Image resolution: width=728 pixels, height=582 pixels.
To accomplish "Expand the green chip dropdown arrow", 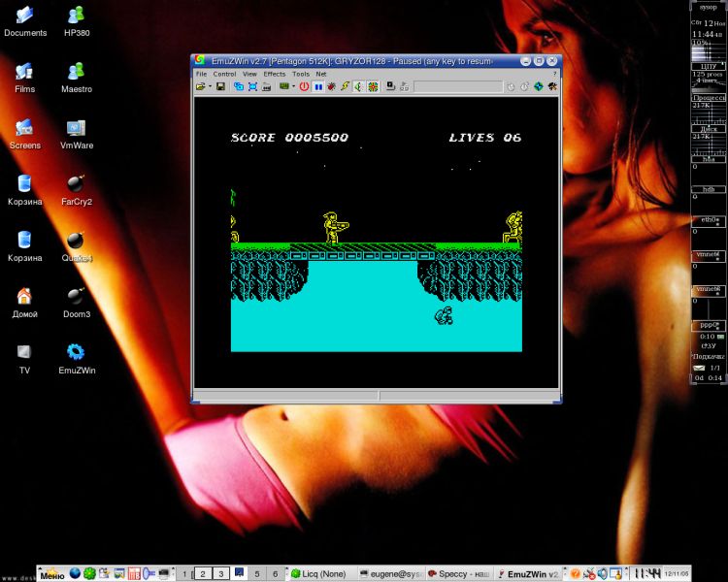I will pyautogui.click(x=294, y=86).
